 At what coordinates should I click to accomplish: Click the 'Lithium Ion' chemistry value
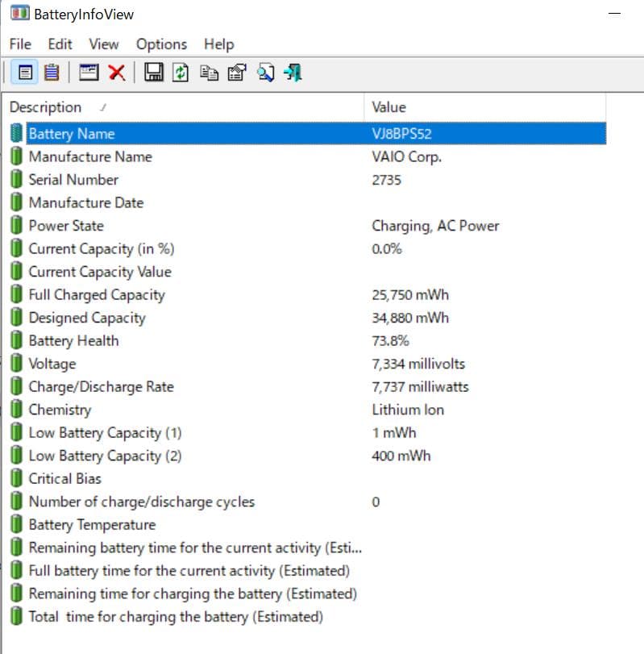408,410
